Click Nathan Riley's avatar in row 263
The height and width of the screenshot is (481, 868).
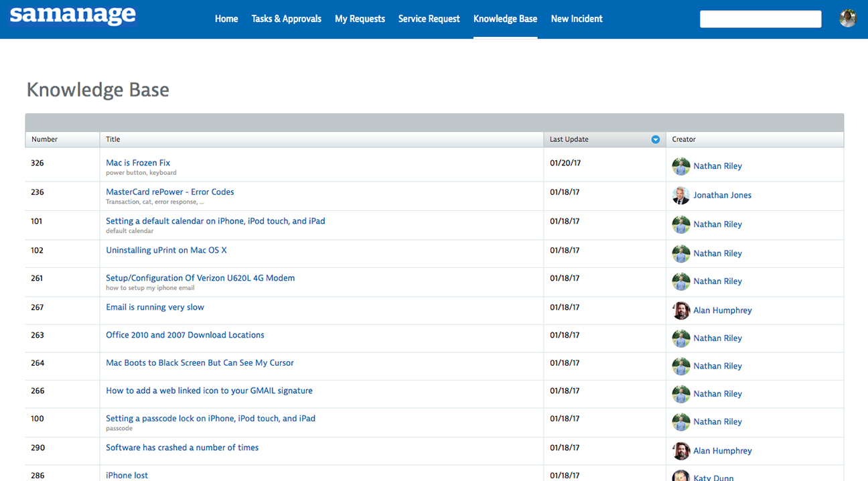681,338
